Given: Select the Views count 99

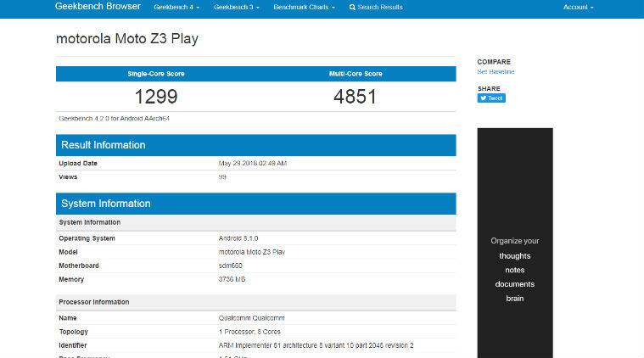Looking at the screenshot, I should [x=222, y=177].
